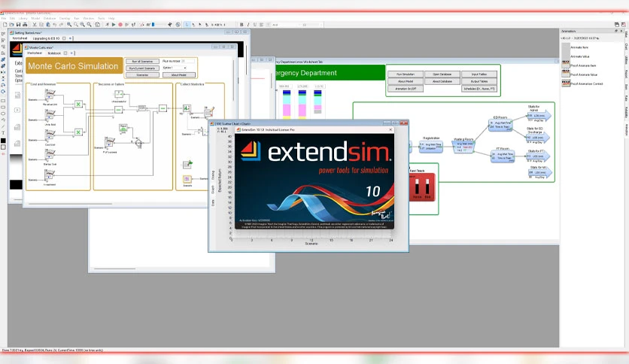Click the Schedules (Dr., Nurse, PT) button
The width and height of the screenshot is (629, 364).
coord(479,89)
